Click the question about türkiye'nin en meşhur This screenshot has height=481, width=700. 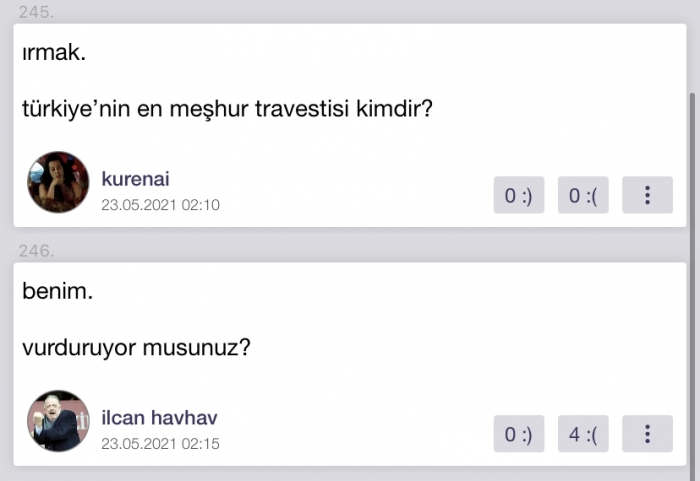(x=227, y=108)
